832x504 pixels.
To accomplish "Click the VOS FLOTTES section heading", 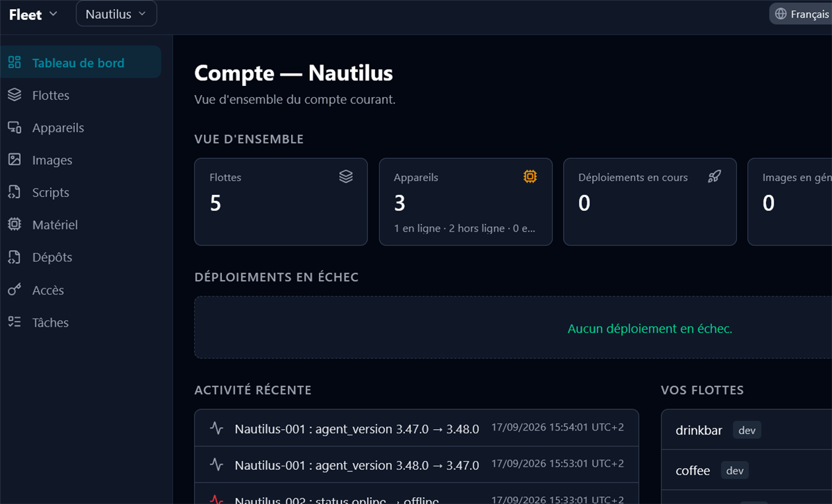I will 702,390.
